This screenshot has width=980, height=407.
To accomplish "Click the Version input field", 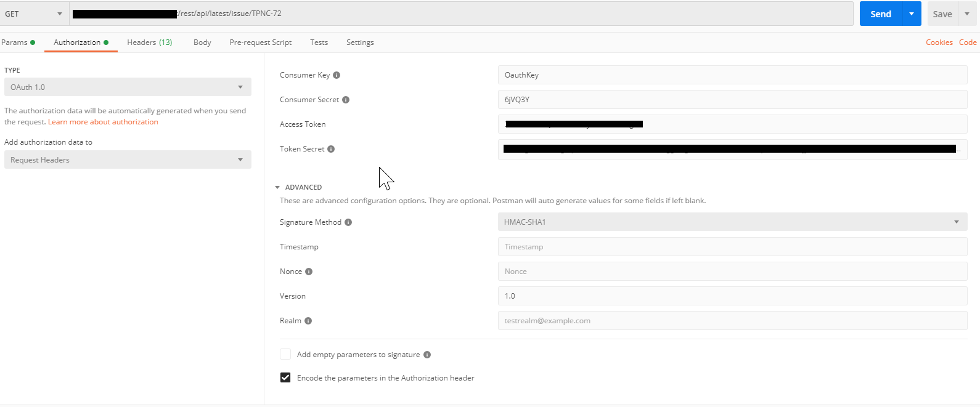I will (732, 296).
